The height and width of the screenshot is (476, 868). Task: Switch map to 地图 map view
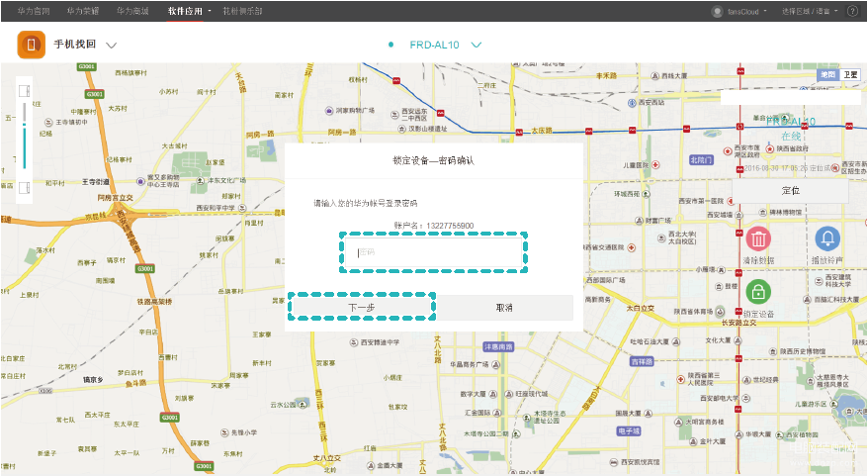tap(828, 75)
